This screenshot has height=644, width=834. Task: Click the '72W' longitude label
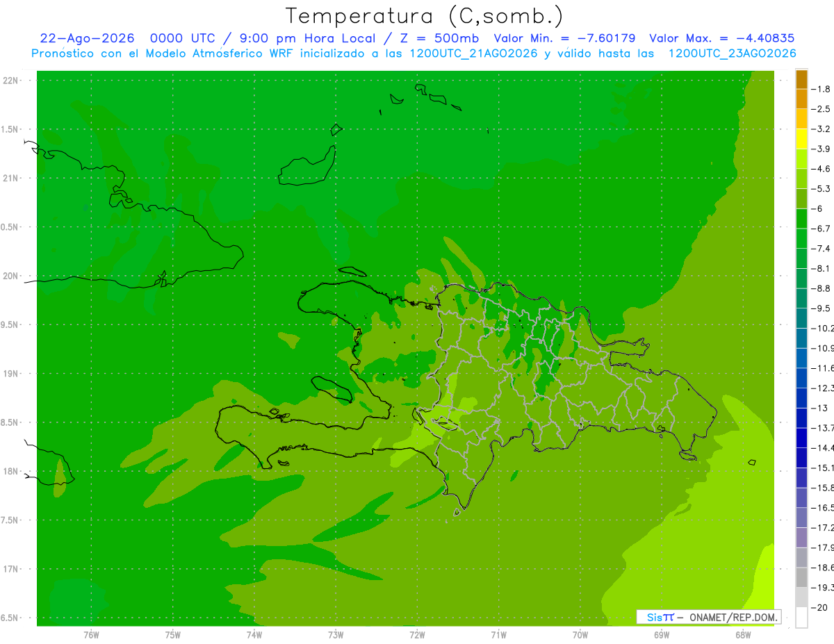click(x=417, y=635)
